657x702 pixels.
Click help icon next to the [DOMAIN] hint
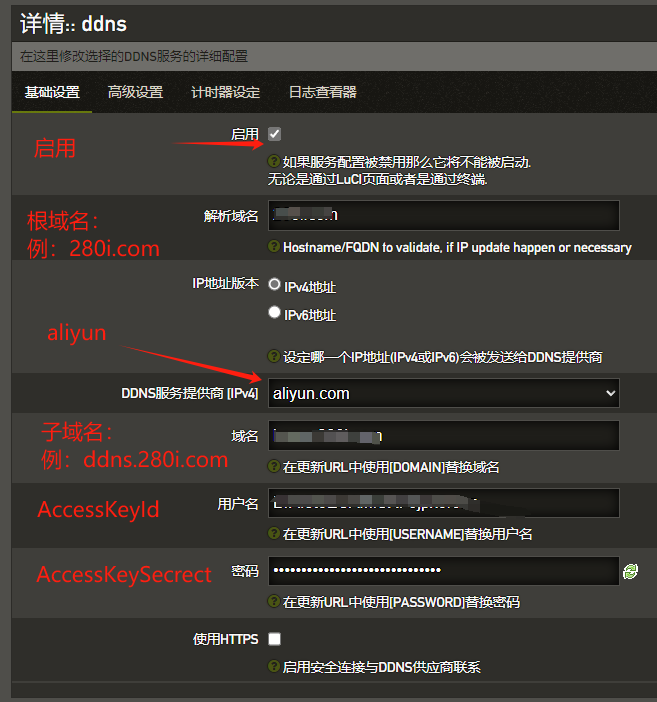[273, 467]
